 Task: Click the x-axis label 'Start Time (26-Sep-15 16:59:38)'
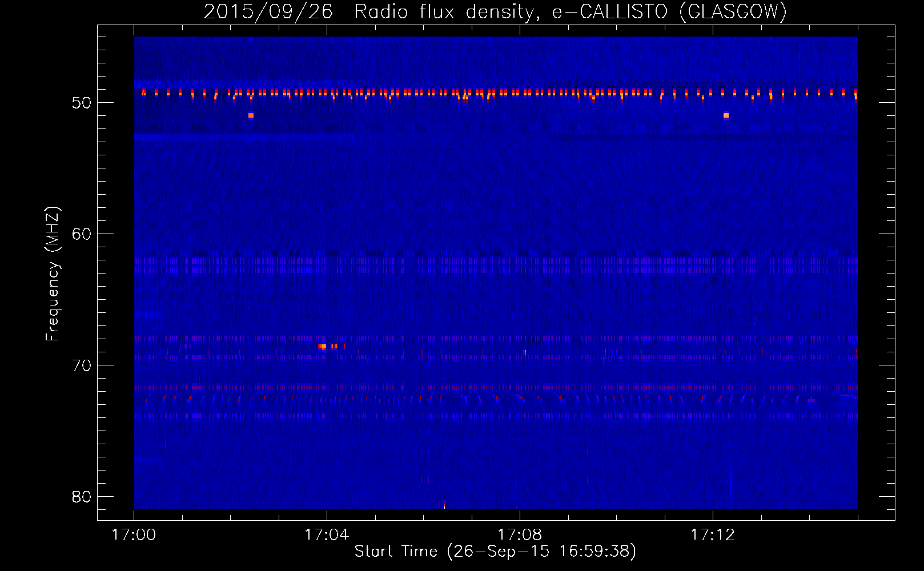(x=495, y=552)
